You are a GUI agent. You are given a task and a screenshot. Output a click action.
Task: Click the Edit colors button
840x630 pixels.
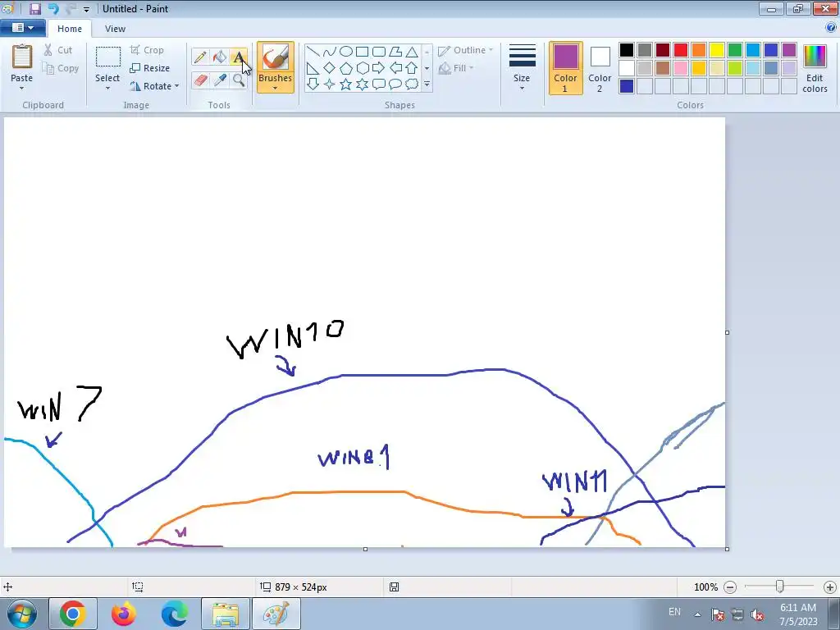[x=815, y=69]
